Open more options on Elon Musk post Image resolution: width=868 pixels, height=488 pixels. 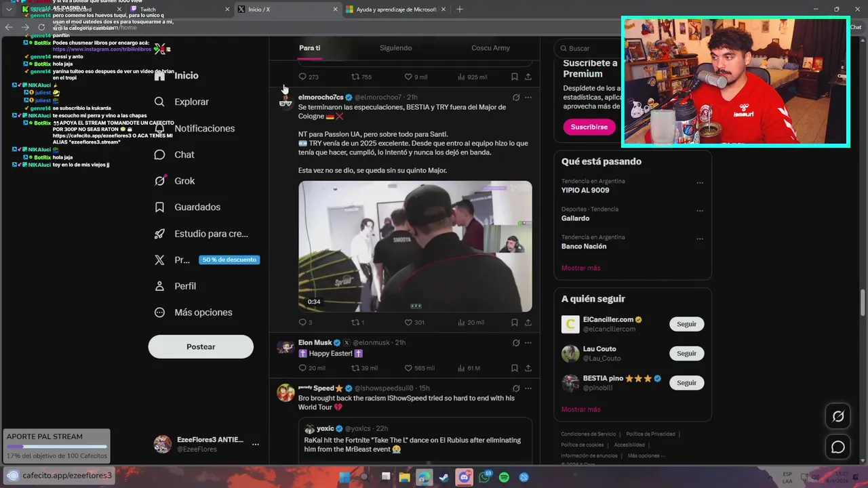(528, 343)
